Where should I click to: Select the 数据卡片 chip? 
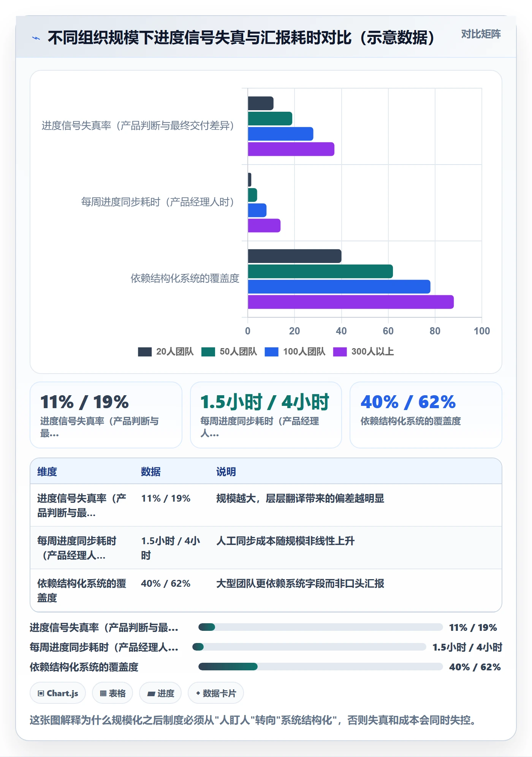[216, 693]
